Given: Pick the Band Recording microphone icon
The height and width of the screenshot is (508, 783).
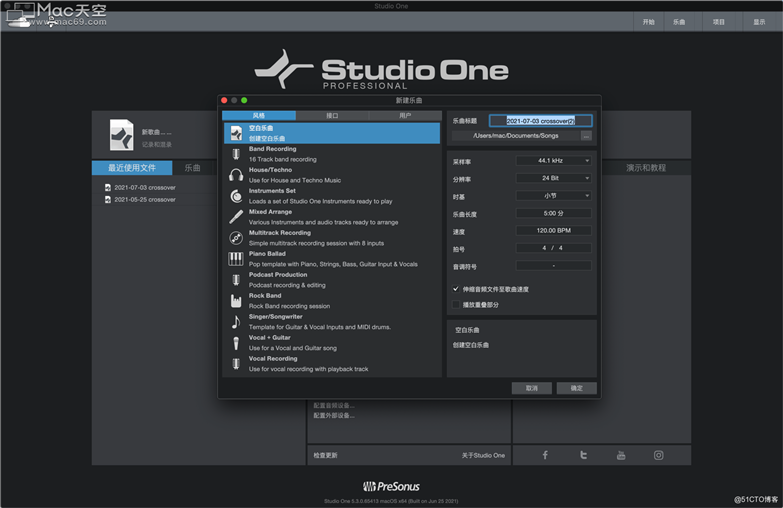Looking at the screenshot, I should coord(236,154).
